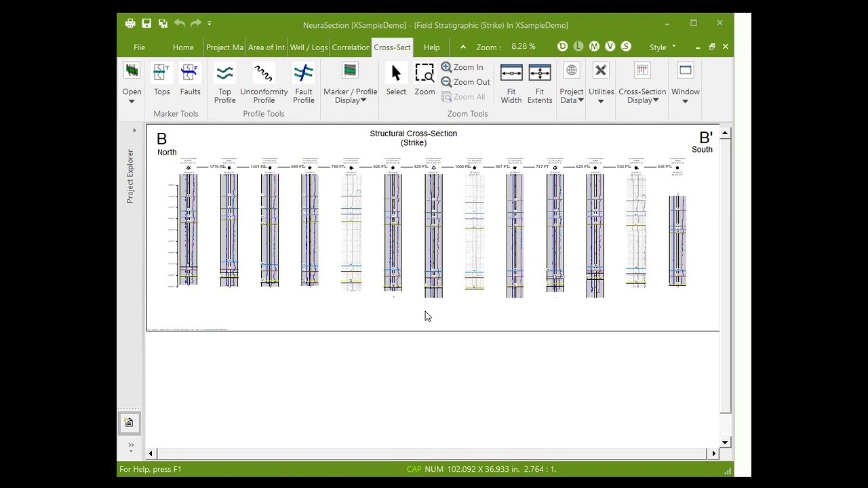868x488 pixels.
Task: Expand the Project Explorer side panel
Action: click(x=134, y=130)
